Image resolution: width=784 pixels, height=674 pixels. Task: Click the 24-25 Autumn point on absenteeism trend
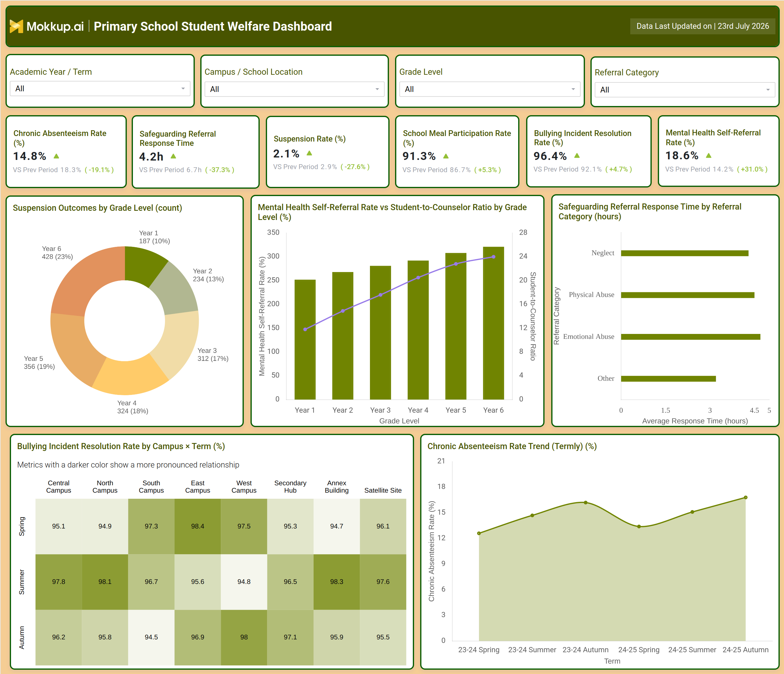coord(745,497)
